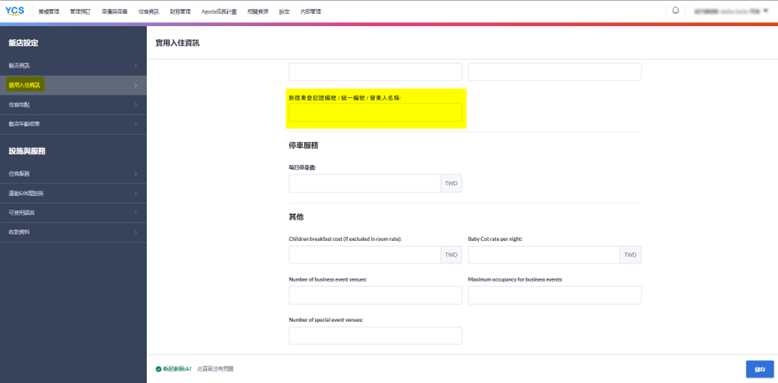This screenshot has height=383, width=778.
Task: Click TWD suffix of 每日停車費
Action: 451,183
